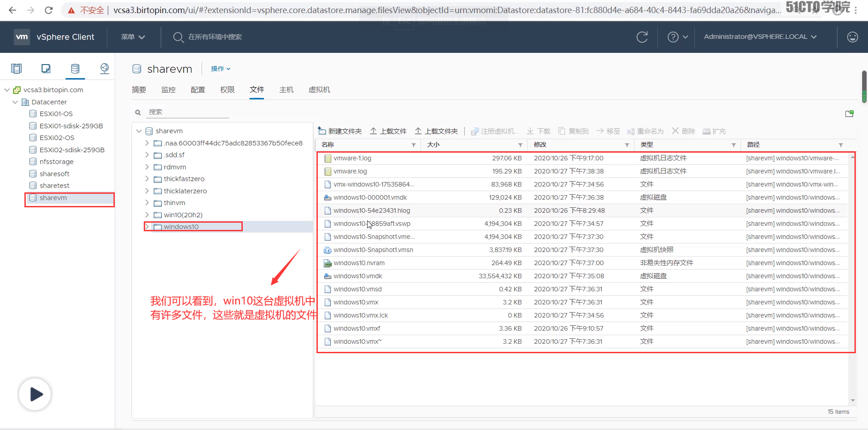Screen dimensions: 868x430
Task: Select the sharesoft datastore
Action: tap(54, 174)
